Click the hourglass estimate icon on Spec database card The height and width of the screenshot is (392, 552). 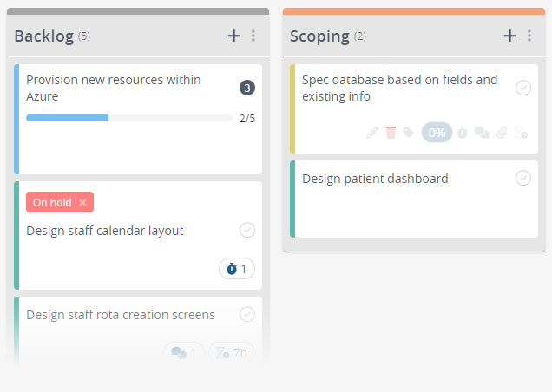pyautogui.click(x=521, y=133)
